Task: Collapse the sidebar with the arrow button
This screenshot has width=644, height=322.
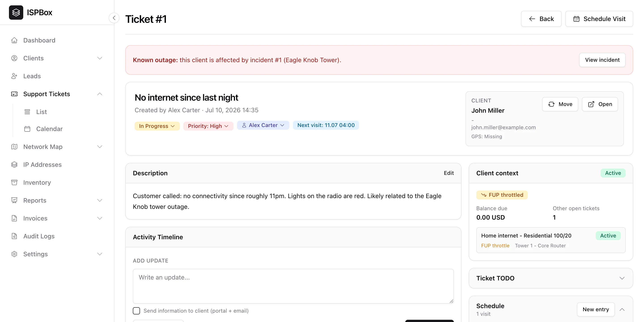Action: 114,18
